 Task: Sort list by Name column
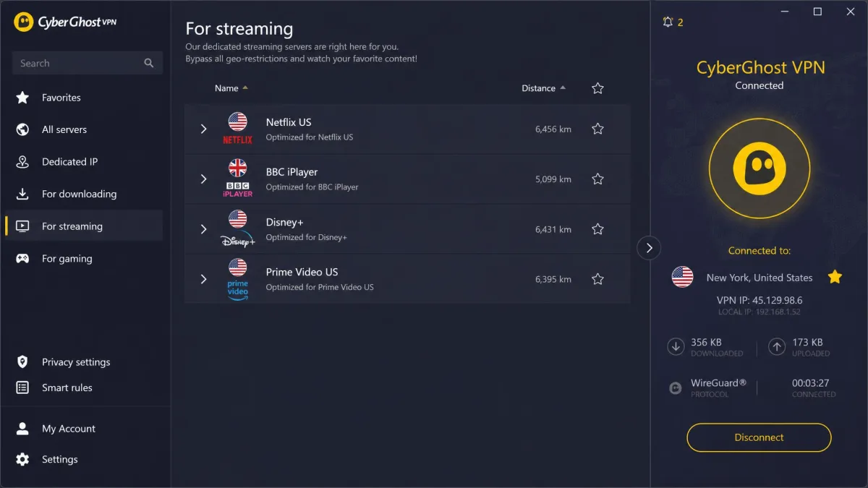(x=231, y=88)
